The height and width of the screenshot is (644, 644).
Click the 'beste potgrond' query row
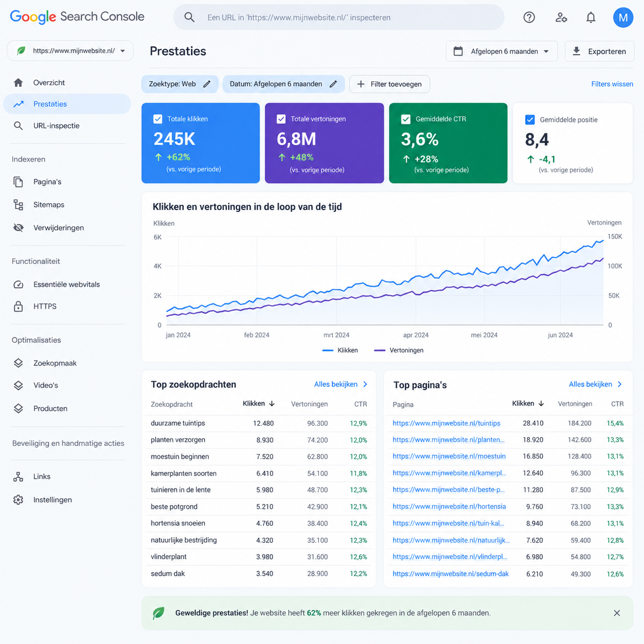point(259,507)
